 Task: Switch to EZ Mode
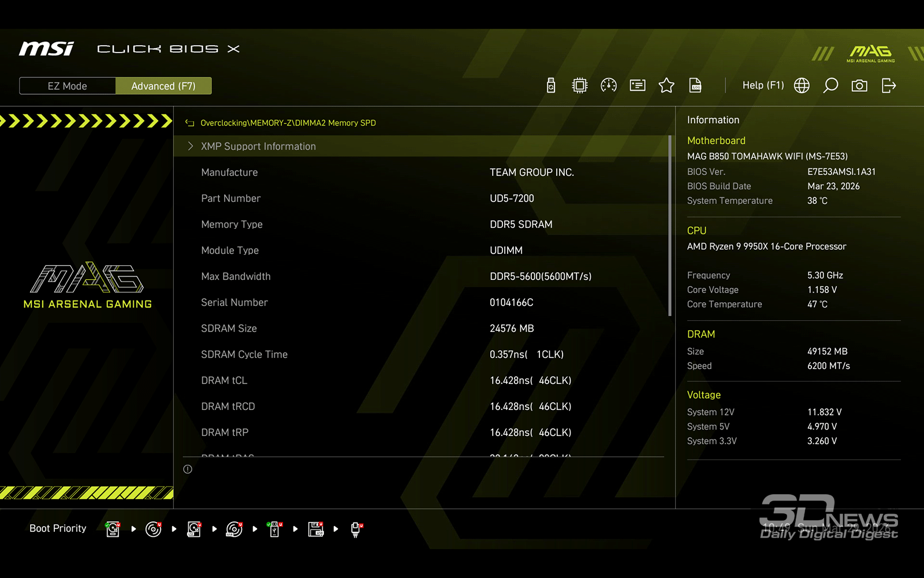click(68, 86)
